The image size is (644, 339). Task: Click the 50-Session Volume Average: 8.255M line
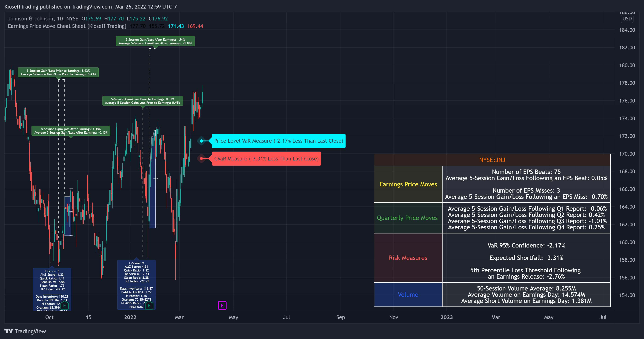(526, 288)
